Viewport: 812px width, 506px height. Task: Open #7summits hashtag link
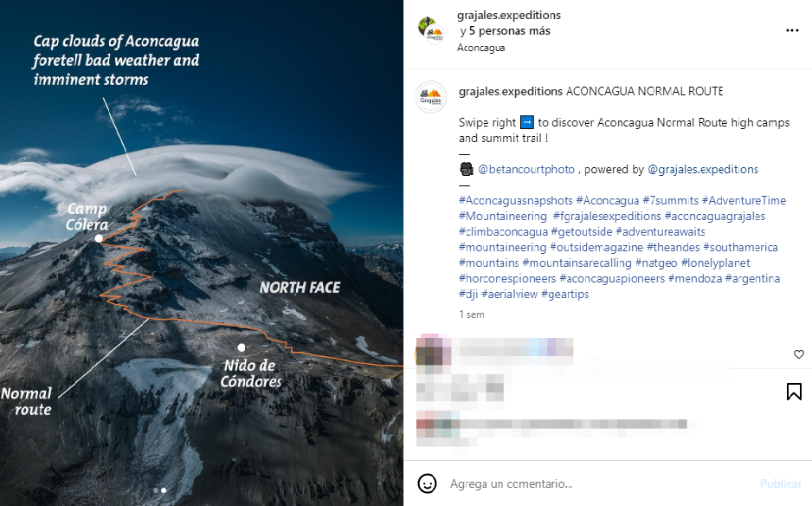[670, 201]
